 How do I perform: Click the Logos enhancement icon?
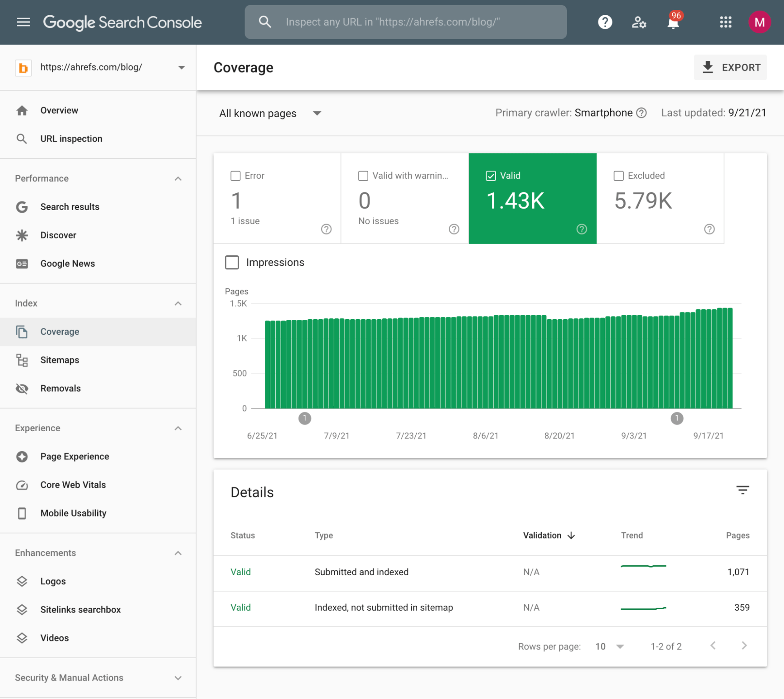(22, 581)
